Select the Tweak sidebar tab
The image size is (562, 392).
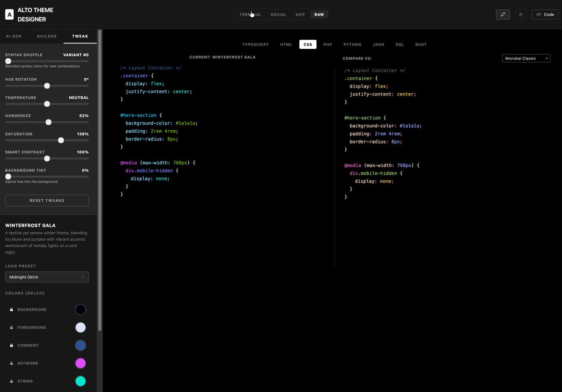[80, 36]
